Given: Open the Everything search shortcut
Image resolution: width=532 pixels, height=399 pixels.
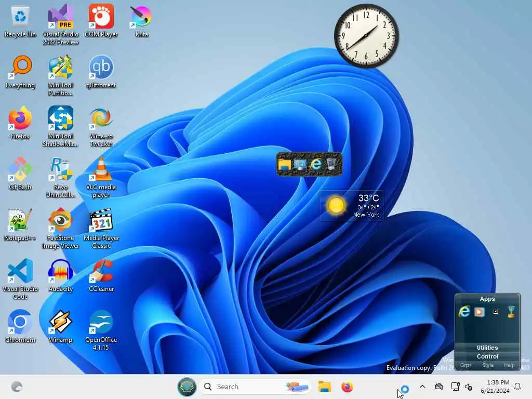Looking at the screenshot, I should 20,72.
